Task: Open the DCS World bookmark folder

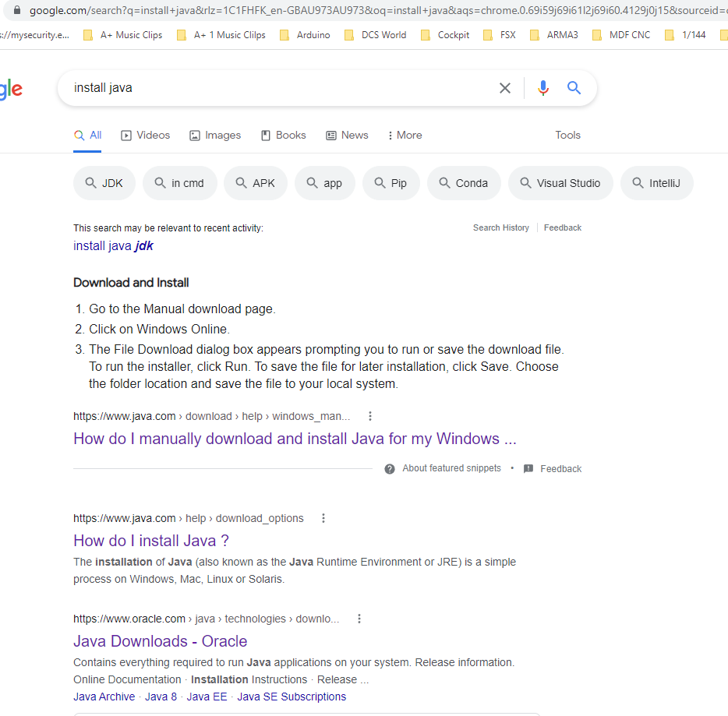Action: point(375,35)
